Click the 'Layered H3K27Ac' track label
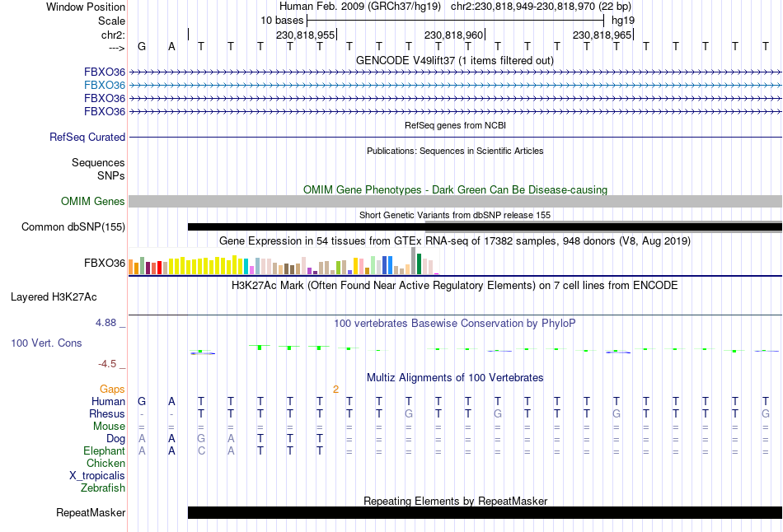 tap(54, 297)
